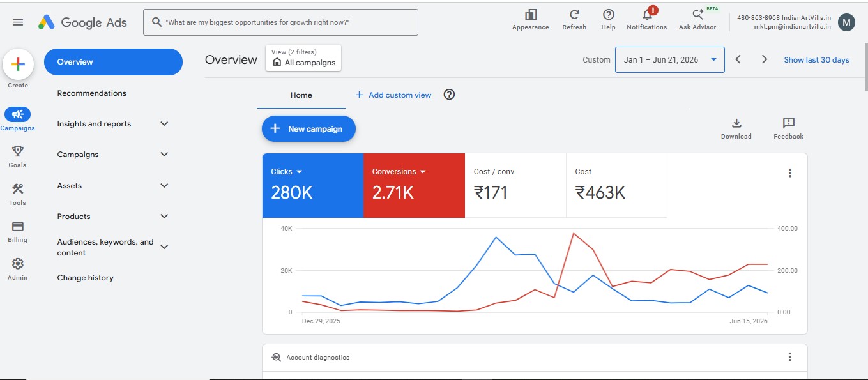
Task: Click the Jun 15, 2026 axis label
Action: pyautogui.click(x=749, y=321)
